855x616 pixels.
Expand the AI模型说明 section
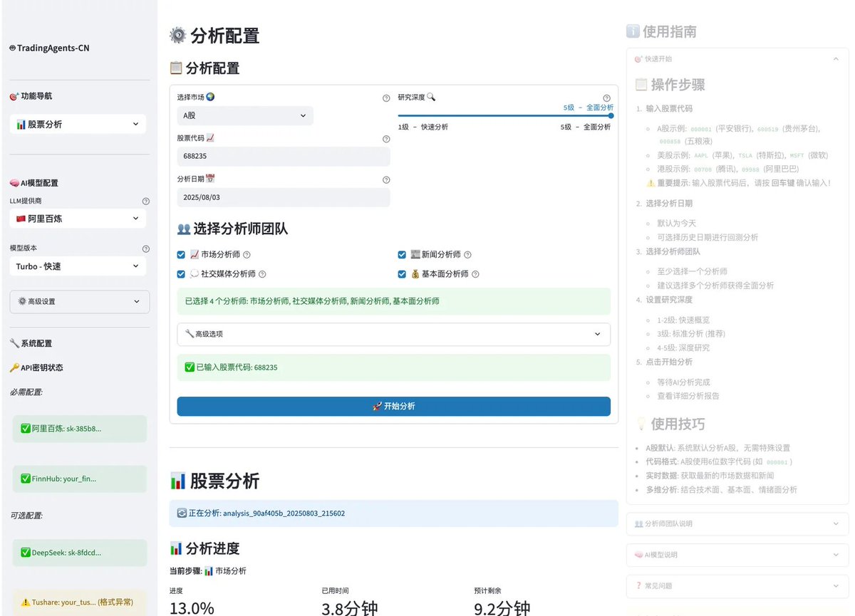click(737, 555)
